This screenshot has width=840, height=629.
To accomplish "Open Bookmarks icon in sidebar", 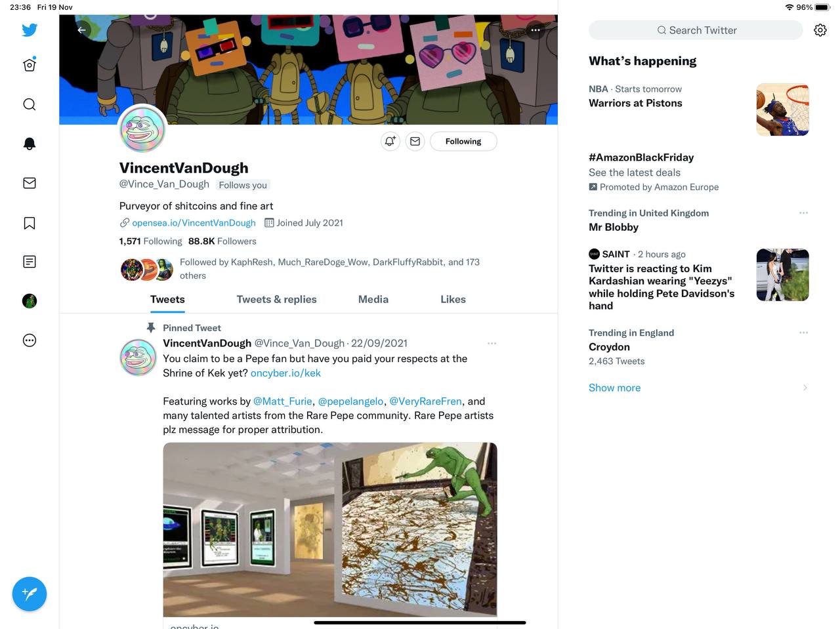I will [x=30, y=223].
